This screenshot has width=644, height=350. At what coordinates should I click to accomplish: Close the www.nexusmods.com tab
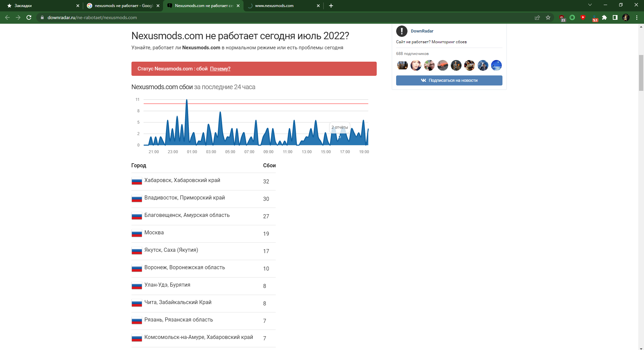click(x=318, y=6)
